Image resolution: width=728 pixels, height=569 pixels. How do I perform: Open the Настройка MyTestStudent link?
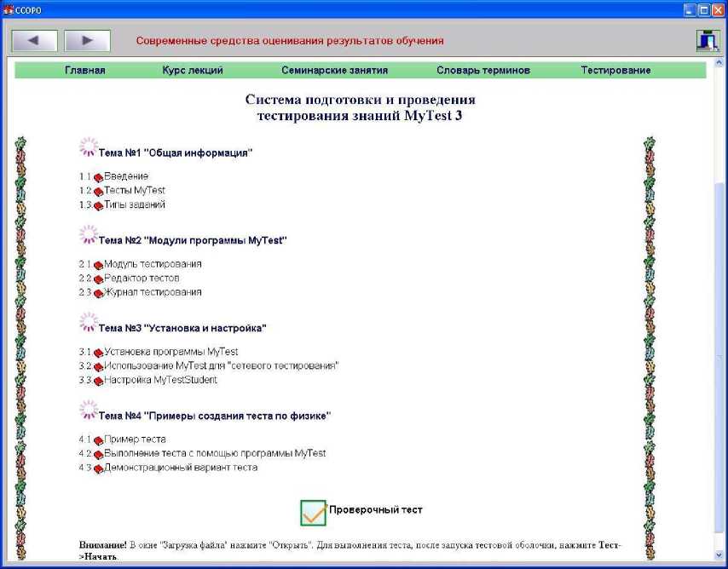[x=160, y=380]
